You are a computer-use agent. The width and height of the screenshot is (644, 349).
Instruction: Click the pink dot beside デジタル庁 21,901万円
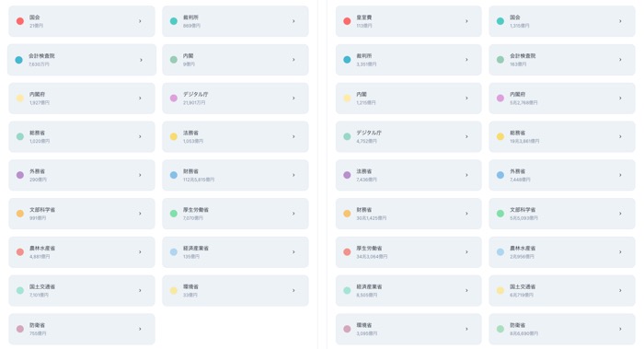coord(174,99)
